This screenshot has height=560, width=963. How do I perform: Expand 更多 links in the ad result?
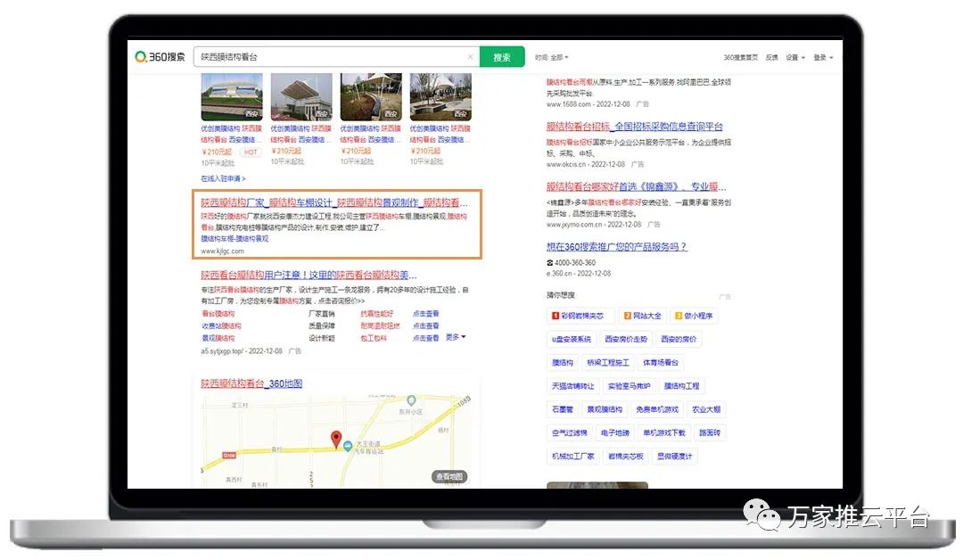click(455, 337)
